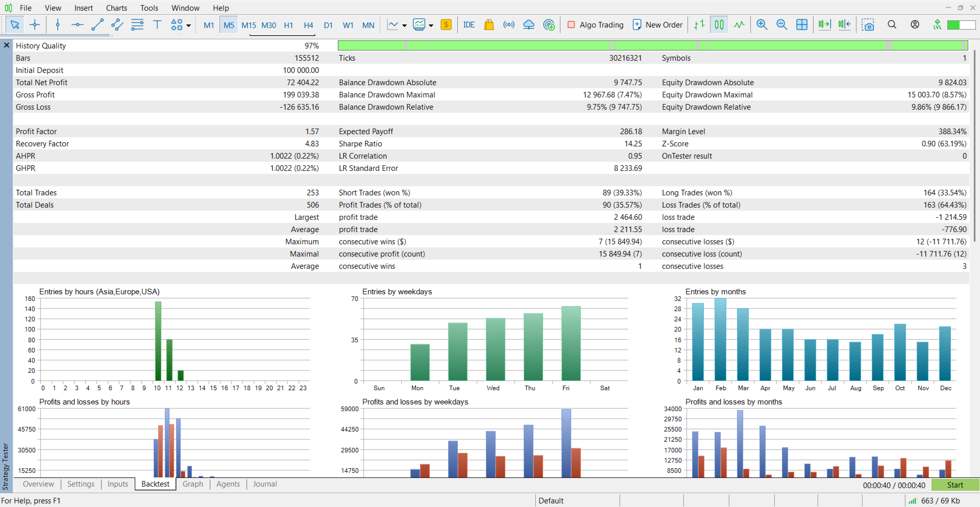Enable the M15 timeframe
This screenshot has width=980, height=507.
(249, 25)
